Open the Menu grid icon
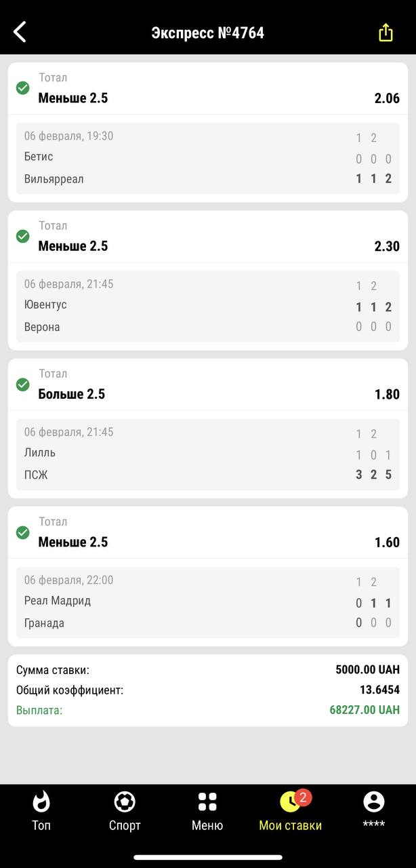Screen dimensions: 416x868 click(207, 802)
